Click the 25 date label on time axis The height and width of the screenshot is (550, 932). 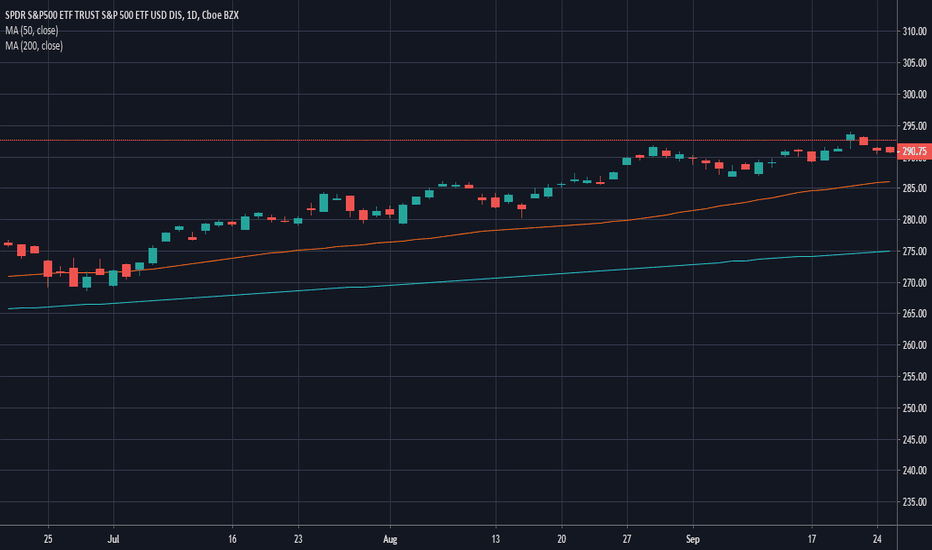(48, 539)
